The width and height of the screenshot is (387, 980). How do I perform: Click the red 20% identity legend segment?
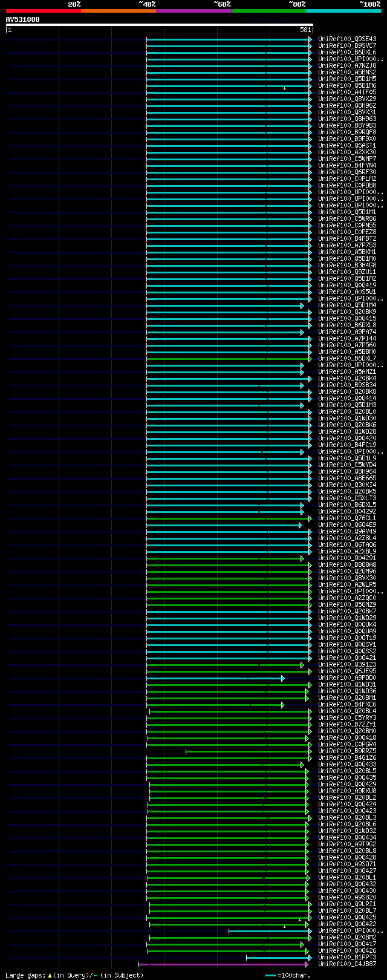point(44,11)
